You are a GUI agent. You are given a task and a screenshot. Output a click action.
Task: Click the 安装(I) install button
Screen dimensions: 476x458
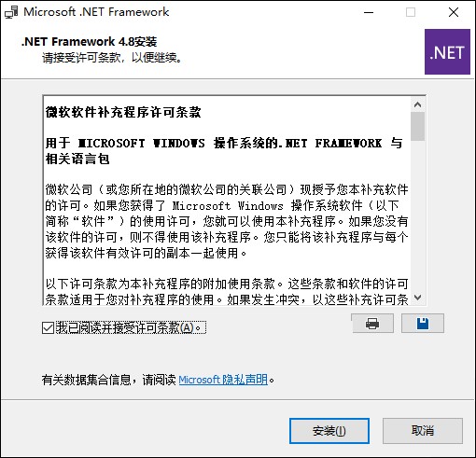pyautogui.click(x=329, y=431)
